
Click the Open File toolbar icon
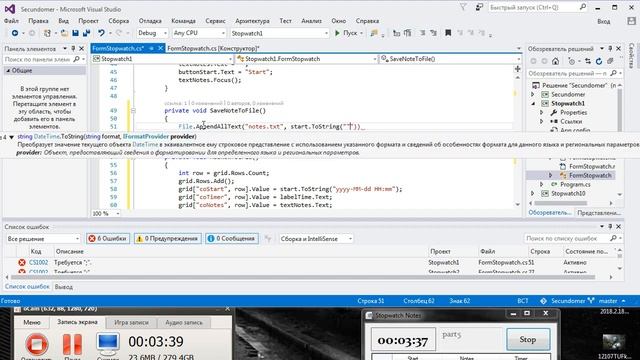64,33
